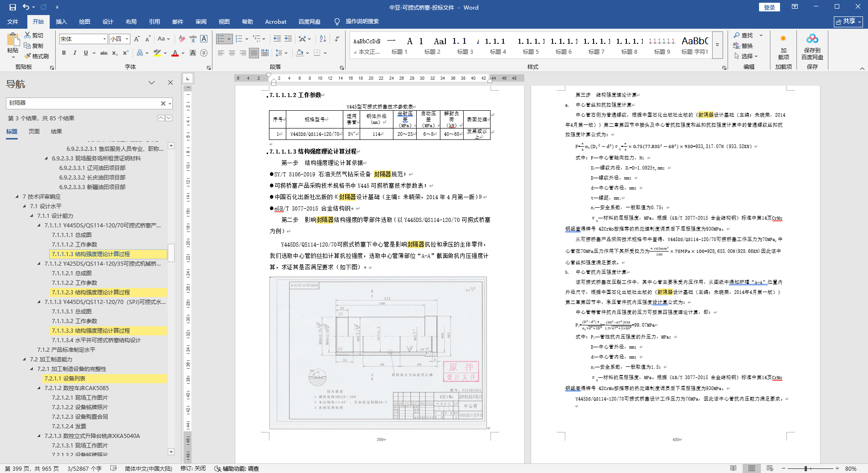Screen dimensions: 868x473
Task: Save the document with the floppy disk icon
Action: pos(13,7)
